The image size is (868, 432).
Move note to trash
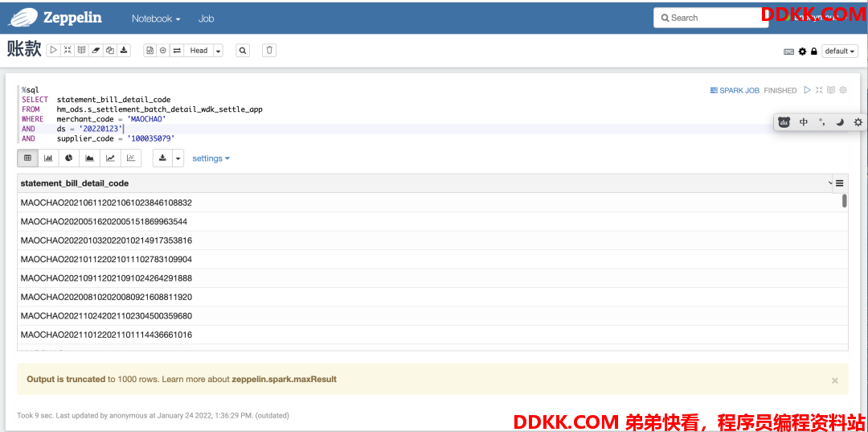(269, 51)
